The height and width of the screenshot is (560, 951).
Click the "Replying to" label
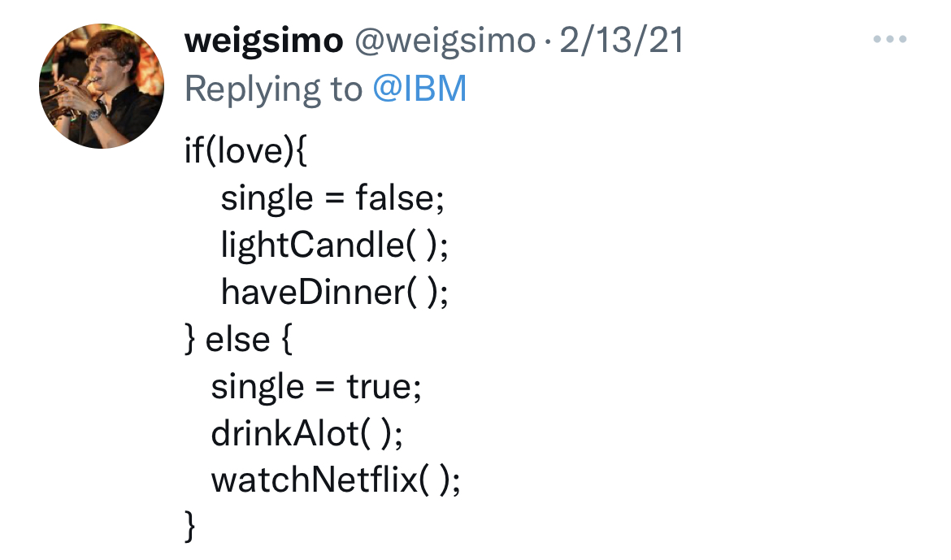[x=273, y=89]
